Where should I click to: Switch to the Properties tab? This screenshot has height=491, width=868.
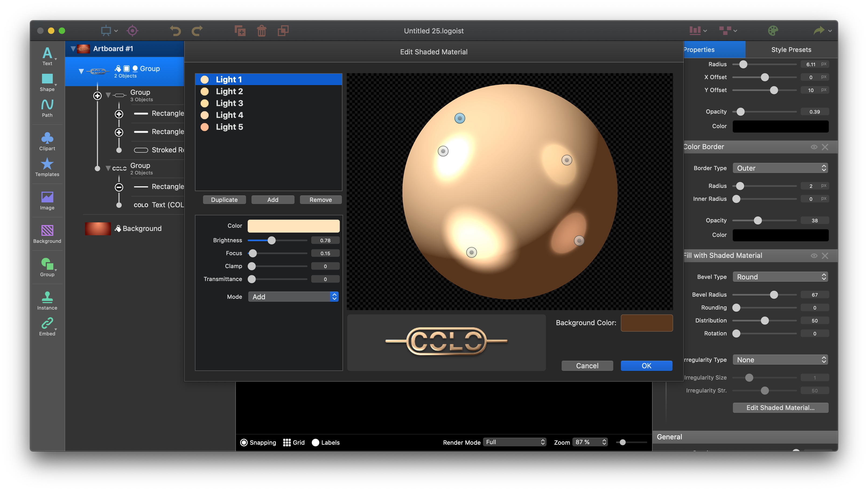tap(715, 50)
